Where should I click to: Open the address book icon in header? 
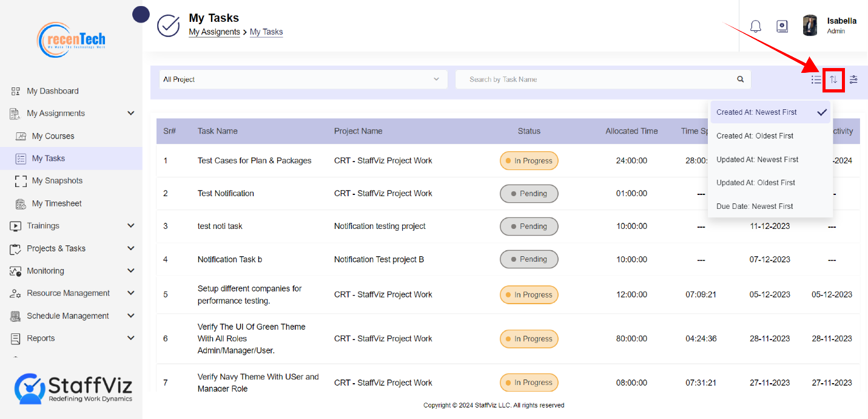(x=782, y=26)
